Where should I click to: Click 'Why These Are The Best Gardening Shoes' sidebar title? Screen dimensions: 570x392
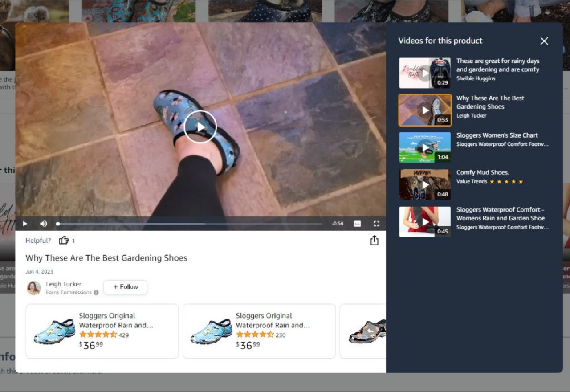490,102
